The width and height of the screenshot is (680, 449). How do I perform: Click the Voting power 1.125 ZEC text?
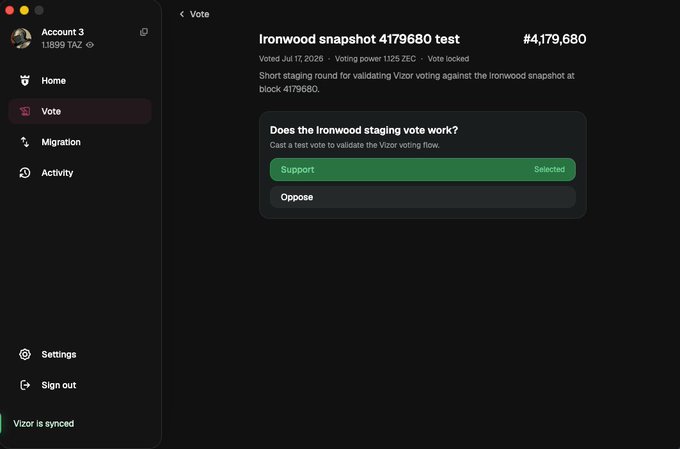(x=375, y=59)
